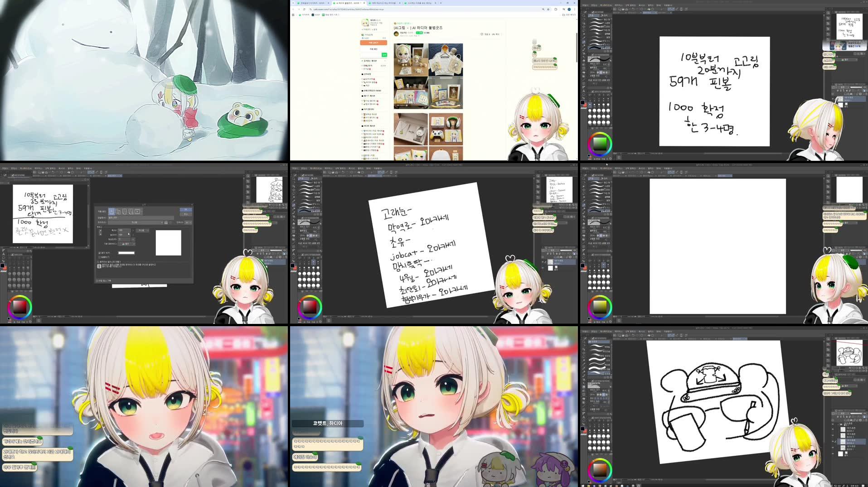Toggle the paper color checkbox in the New dialog
The width and height of the screenshot is (868, 487).
pyautogui.click(x=100, y=253)
